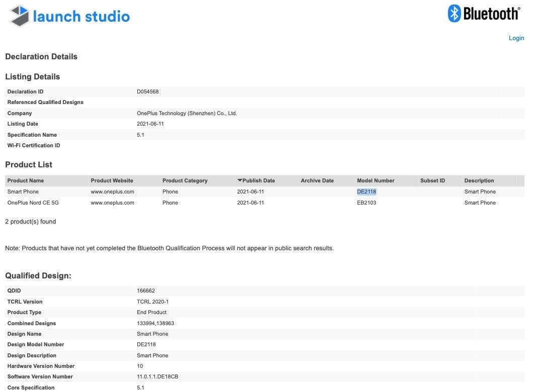Image resolution: width=535 pixels, height=392 pixels.
Task: Open www.oneplus.com in the Smart Phone row
Action: tap(112, 191)
